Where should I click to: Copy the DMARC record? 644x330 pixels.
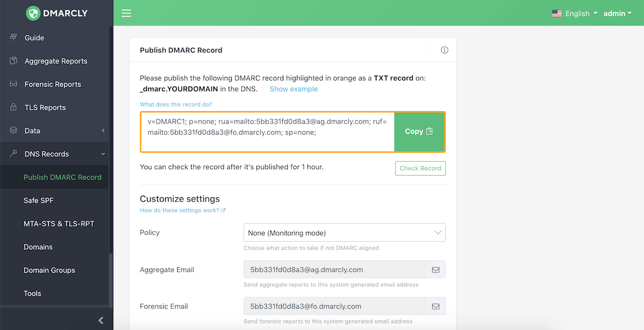[x=419, y=132]
